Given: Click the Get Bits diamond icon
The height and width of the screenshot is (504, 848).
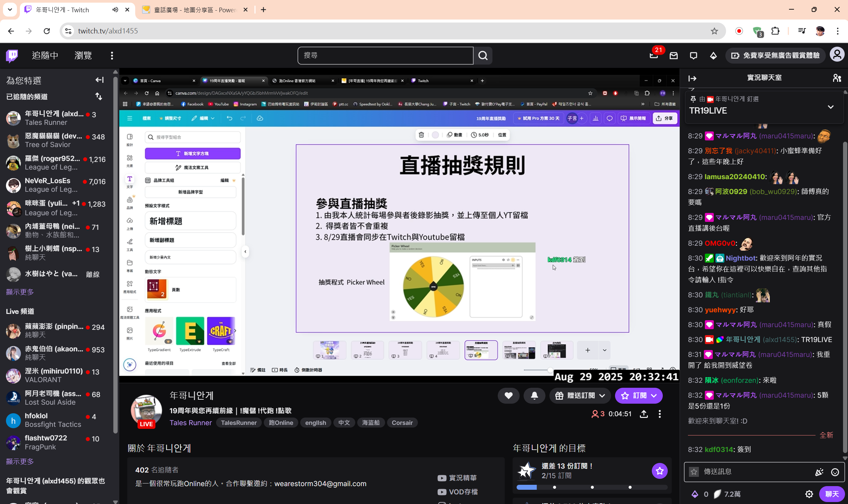Looking at the screenshot, I should (713, 55).
